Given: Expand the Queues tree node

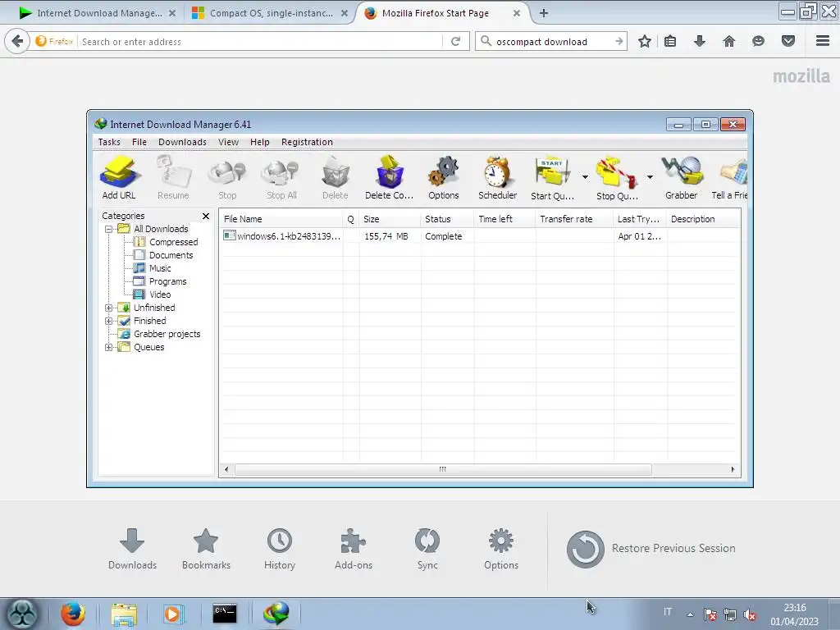Looking at the screenshot, I should (x=109, y=348).
